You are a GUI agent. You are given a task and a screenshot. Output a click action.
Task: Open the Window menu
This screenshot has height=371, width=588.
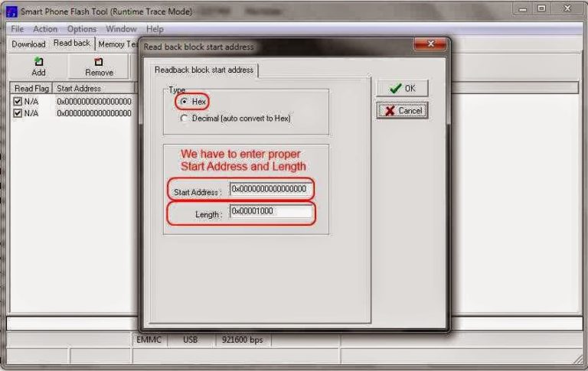[121, 29]
